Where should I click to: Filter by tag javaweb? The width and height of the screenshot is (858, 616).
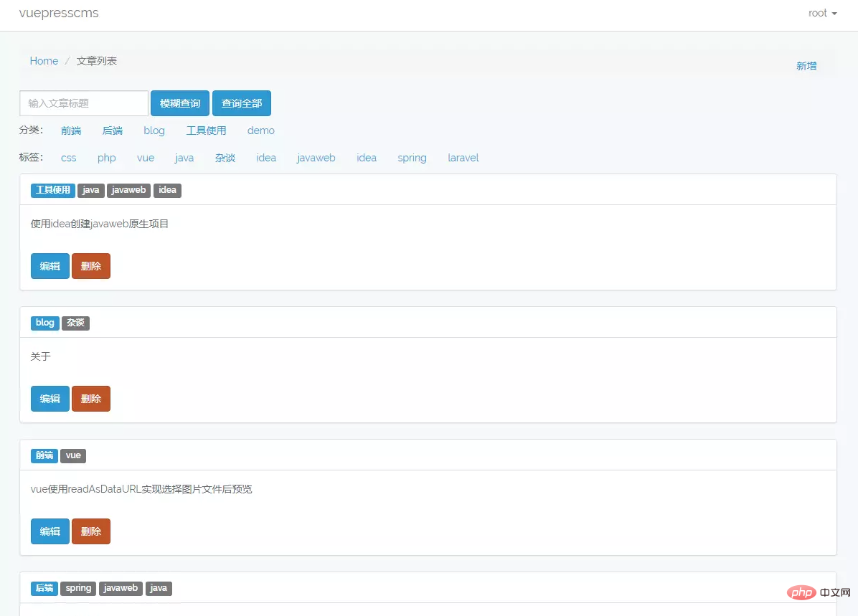tap(316, 158)
